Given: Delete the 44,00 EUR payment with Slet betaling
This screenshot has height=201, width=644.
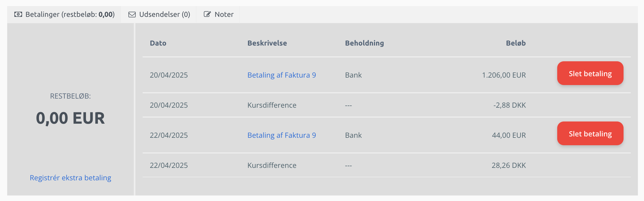Looking at the screenshot, I should tap(590, 134).
